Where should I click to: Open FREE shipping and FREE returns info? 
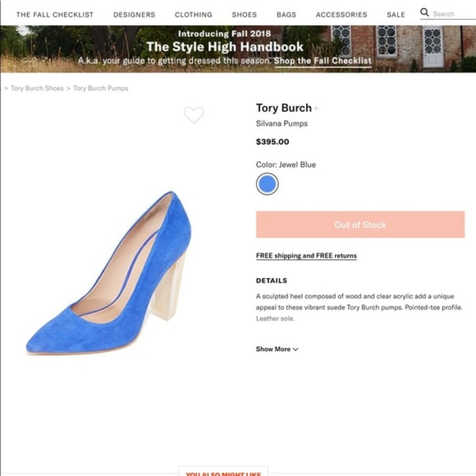pyautogui.click(x=306, y=256)
